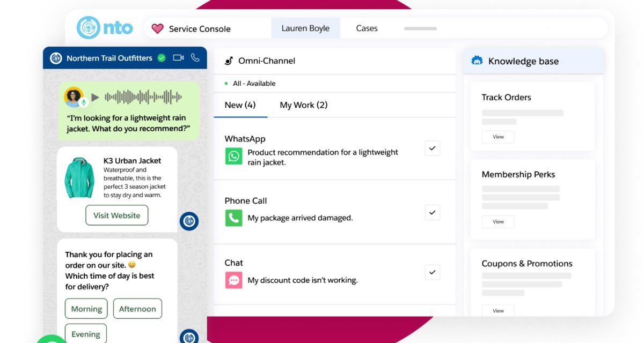Click the pink Chat bubble icon
Image resolution: width=644 pixels, height=343 pixels.
click(233, 280)
